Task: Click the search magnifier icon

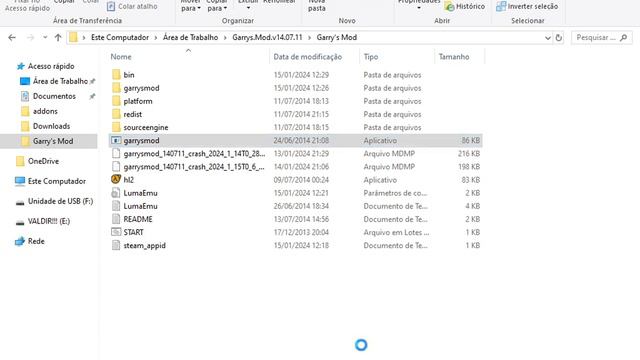Action: pyautogui.click(x=623, y=38)
